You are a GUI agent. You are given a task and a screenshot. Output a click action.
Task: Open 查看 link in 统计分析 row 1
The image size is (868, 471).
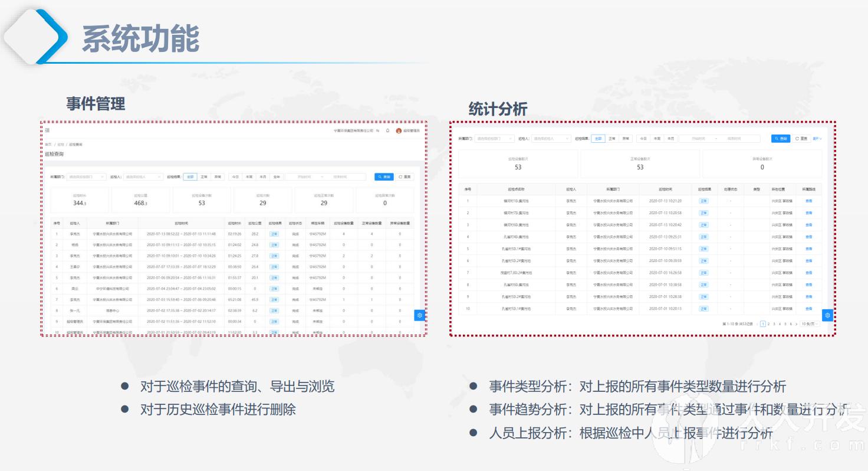809,201
